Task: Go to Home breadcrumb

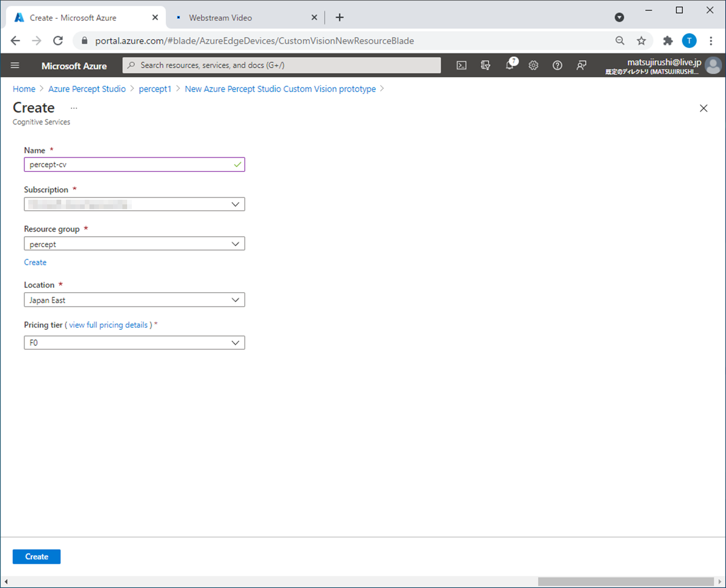Action: tap(24, 89)
